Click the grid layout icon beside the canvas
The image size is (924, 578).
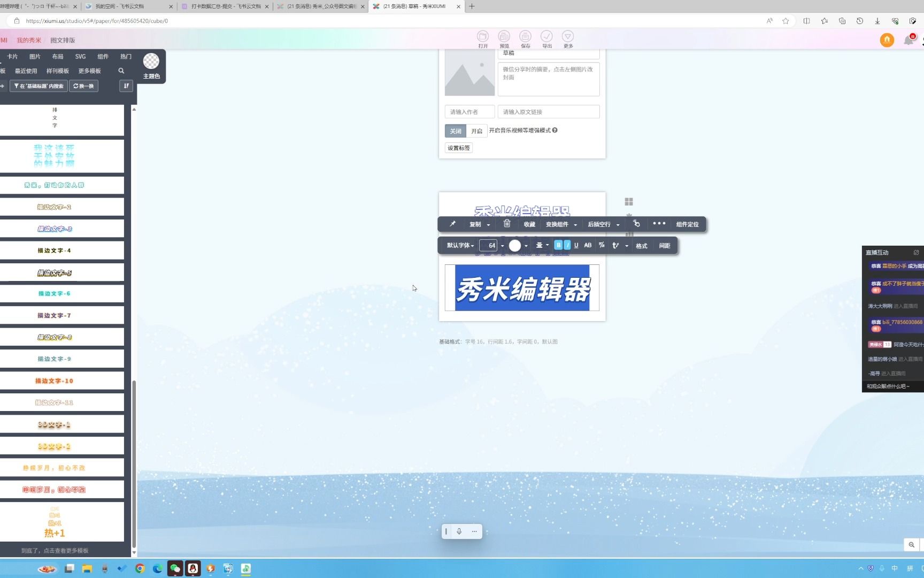point(629,202)
